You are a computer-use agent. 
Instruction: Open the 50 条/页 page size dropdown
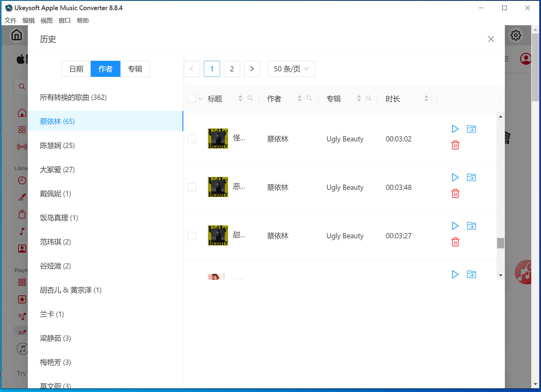(291, 69)
